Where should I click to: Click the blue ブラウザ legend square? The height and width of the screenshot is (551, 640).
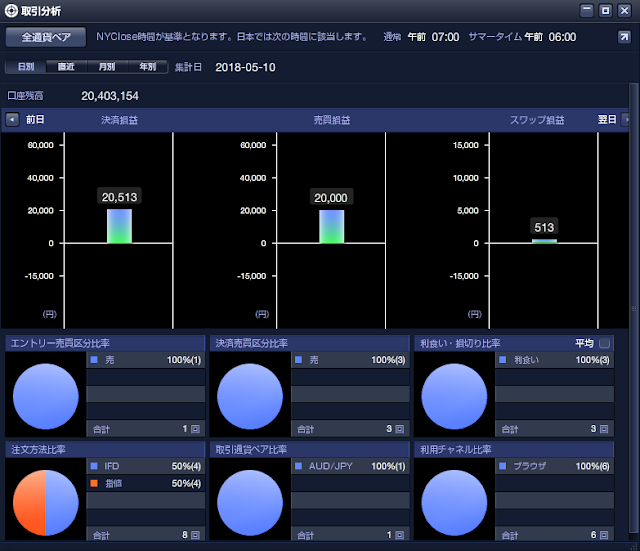click(503, 466)
